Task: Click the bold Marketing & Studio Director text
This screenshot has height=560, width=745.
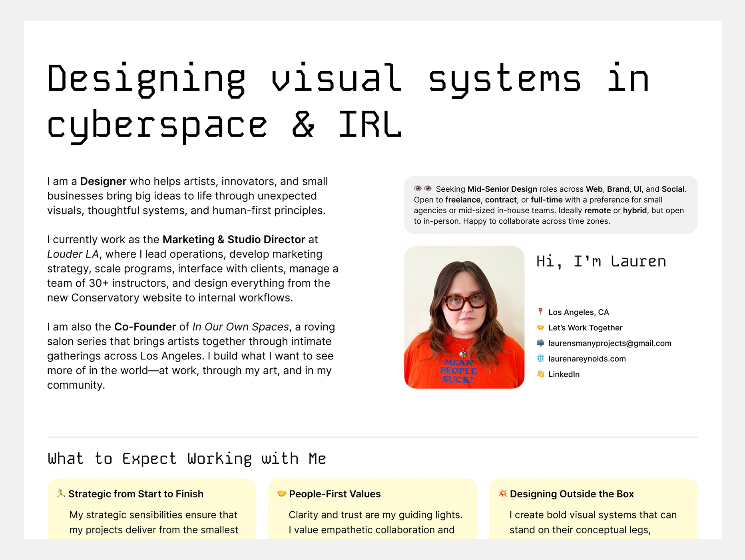Action: pyautogui.click(x=234, y=240)
